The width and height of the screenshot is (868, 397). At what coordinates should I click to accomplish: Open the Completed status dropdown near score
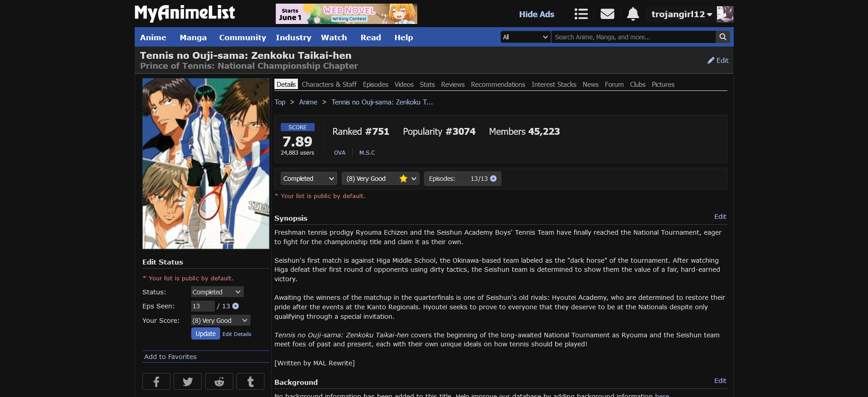[x=309, y=179]
